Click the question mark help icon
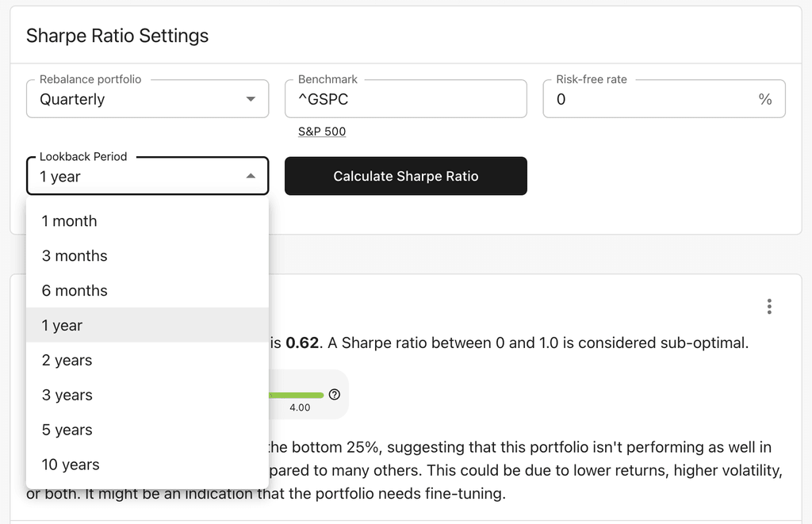The height and width of the screenshot is (524, 812). click(x=334, y=395)
